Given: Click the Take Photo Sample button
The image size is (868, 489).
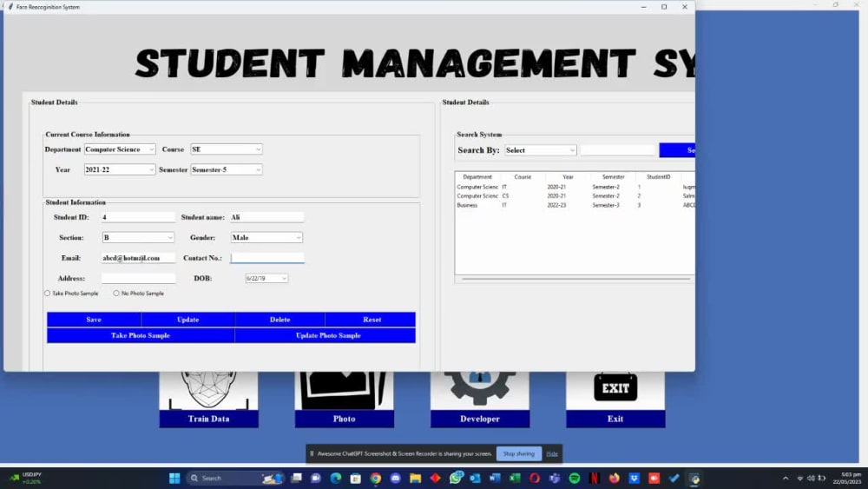Looking at the screenshot, I should click(x=140, y=335).
